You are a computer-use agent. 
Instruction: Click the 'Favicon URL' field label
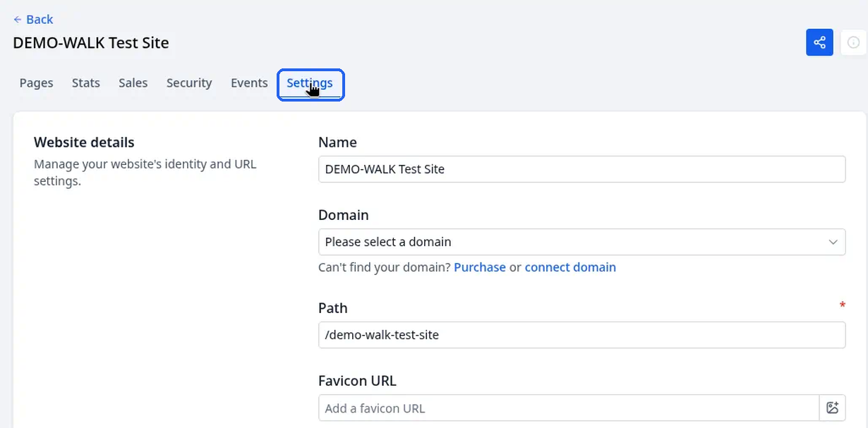[357, 381]
